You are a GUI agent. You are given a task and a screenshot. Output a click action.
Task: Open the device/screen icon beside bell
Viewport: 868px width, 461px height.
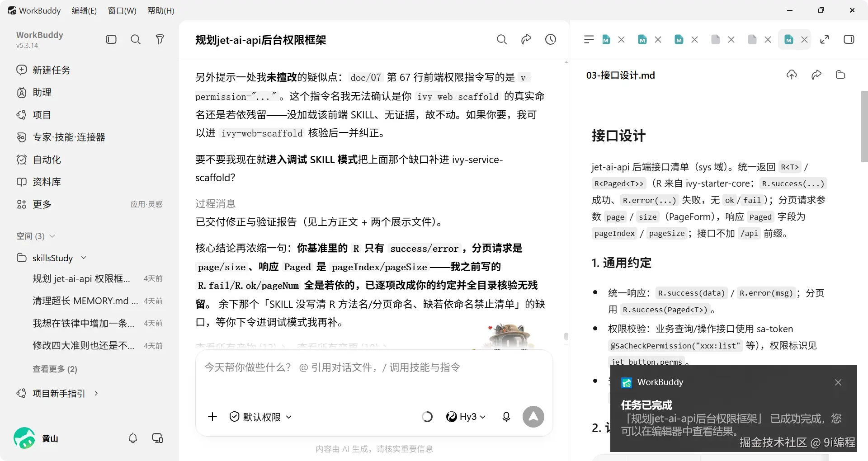pyautogui.click(x=157, y=438)
